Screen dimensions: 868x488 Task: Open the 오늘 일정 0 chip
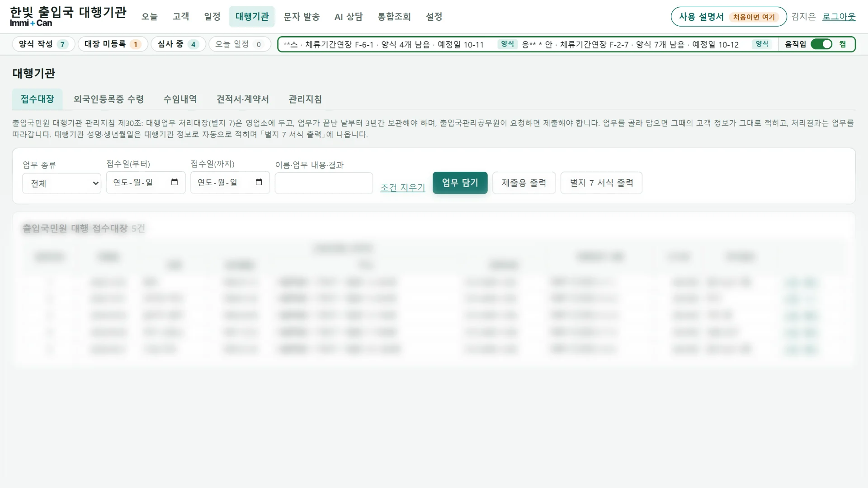tap(240, 44)
